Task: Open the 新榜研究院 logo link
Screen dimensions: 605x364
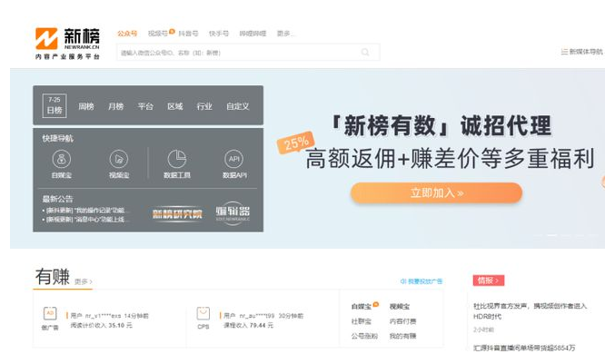Action: point(177,213)
